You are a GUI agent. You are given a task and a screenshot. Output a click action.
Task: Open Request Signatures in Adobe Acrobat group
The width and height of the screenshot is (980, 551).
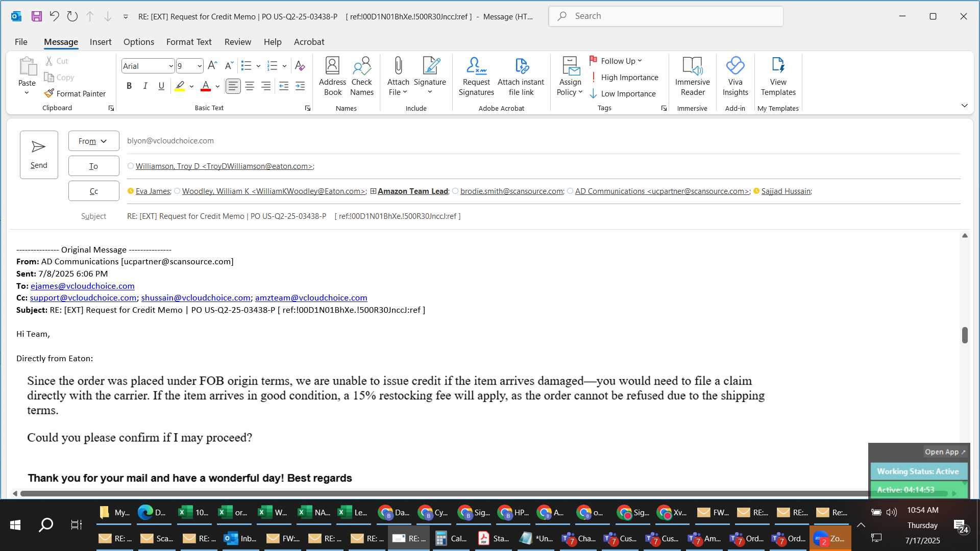[x=476, y=76]
